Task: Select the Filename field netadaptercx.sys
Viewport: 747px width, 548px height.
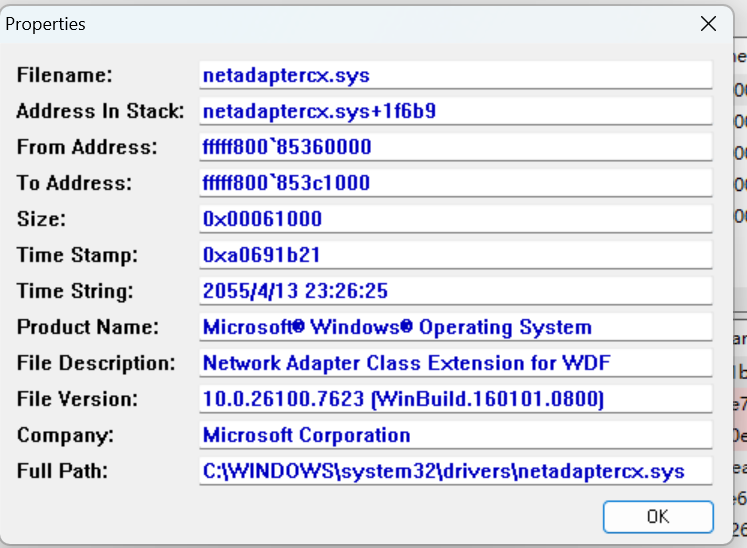Action: (x=455, y=75)
